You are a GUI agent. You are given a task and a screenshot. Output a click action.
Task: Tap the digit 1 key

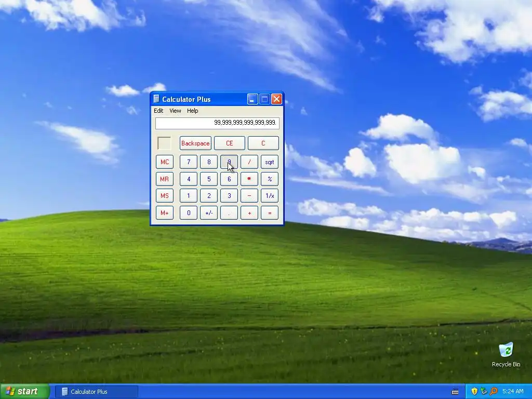pos(189,196)
